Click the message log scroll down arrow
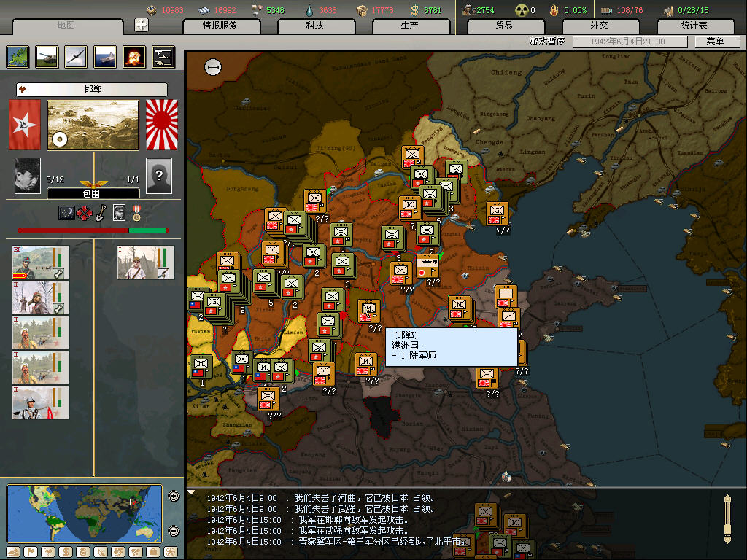 coord(727,540)
